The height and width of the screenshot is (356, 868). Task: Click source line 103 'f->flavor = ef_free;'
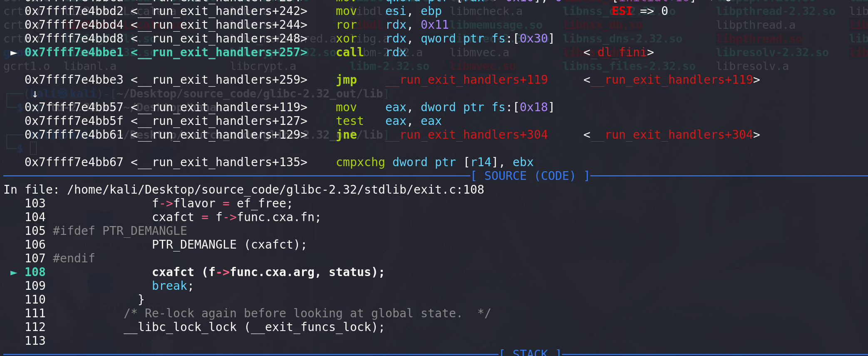tap(222, 203)
